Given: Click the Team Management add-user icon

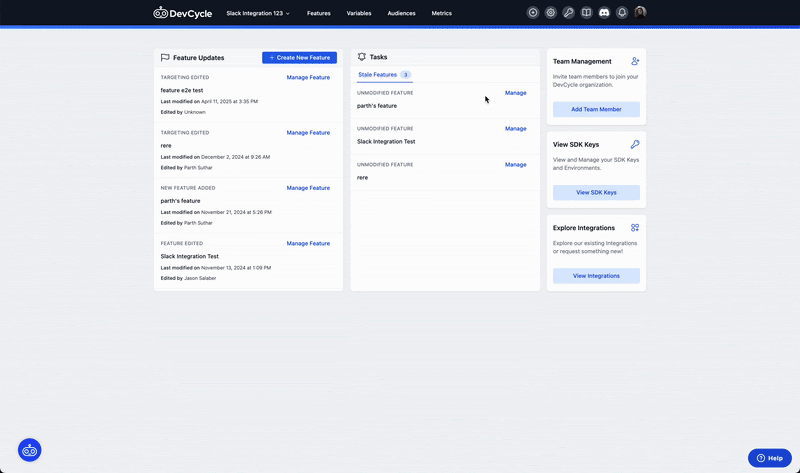Looking at the screenshot, I should 635,61.
